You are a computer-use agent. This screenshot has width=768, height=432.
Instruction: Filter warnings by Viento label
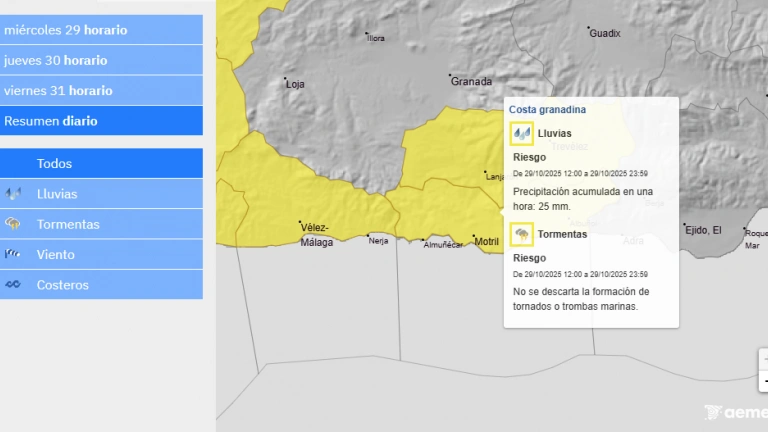[56, 255]
